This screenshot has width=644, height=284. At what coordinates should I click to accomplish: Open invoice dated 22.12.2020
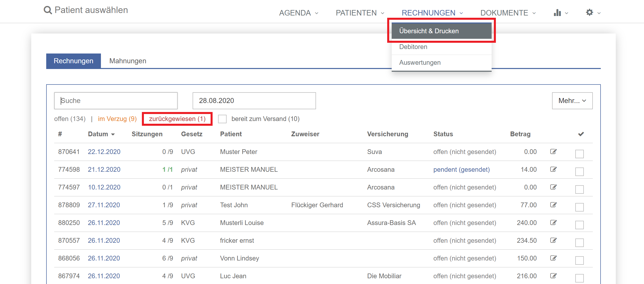(x=104, y=152)
